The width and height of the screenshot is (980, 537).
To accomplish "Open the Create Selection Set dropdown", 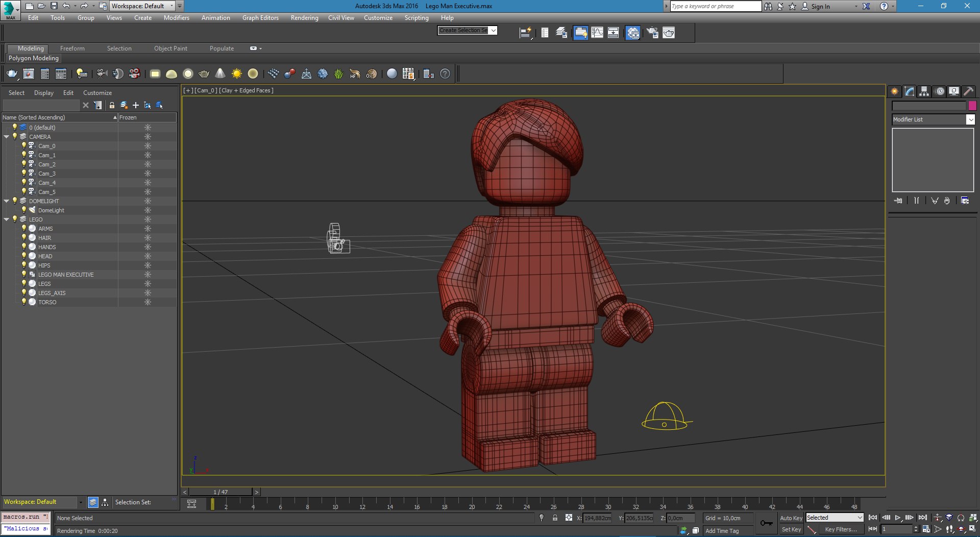I will pyautogui.click(x=493, y=30).
